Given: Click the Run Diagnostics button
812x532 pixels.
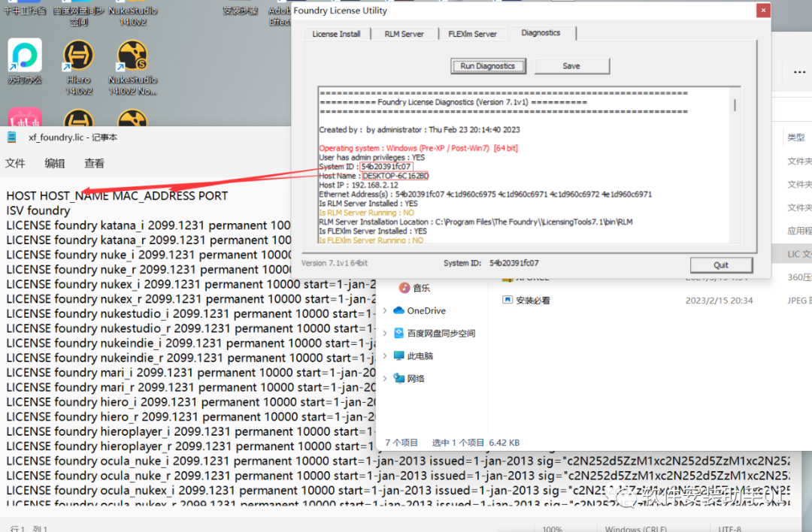Looking at the screenshot, I should pos(488,66).
